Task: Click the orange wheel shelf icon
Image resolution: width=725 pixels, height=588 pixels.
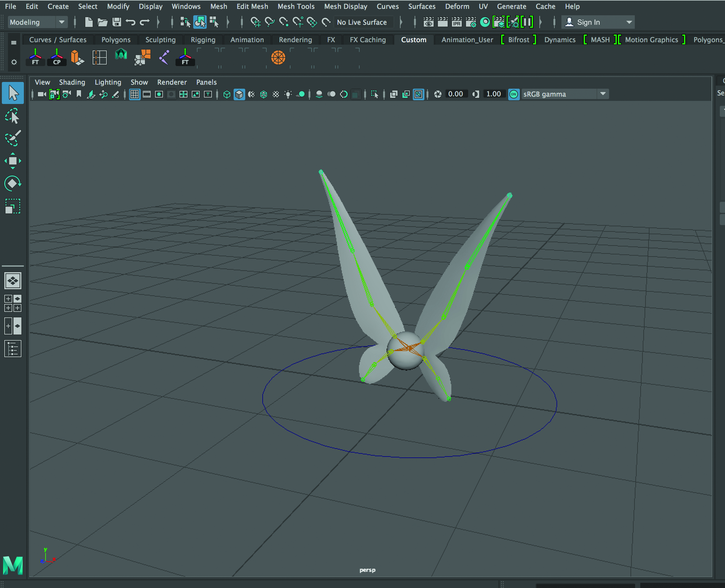Action: coord(278,57)
